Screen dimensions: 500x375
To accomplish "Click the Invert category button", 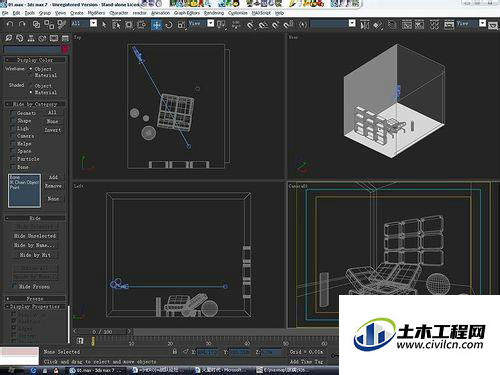I will (x=53, y=130).
